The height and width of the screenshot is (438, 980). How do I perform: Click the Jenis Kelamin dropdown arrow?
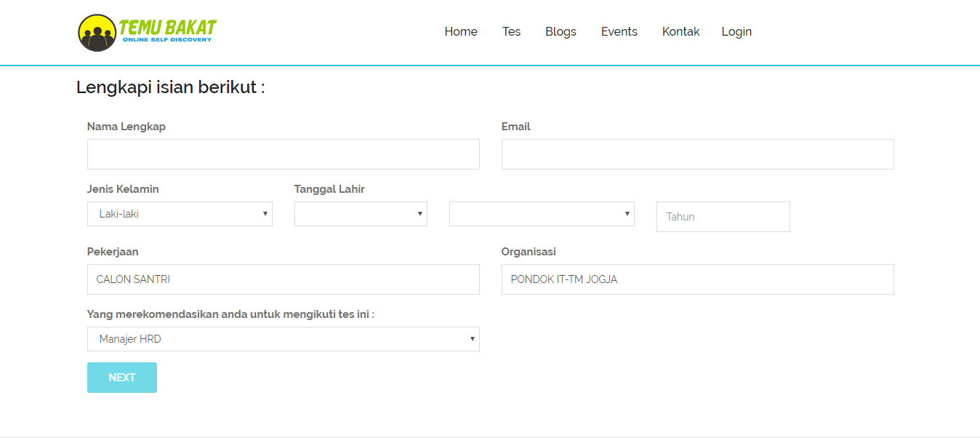[x=265, y=214]
